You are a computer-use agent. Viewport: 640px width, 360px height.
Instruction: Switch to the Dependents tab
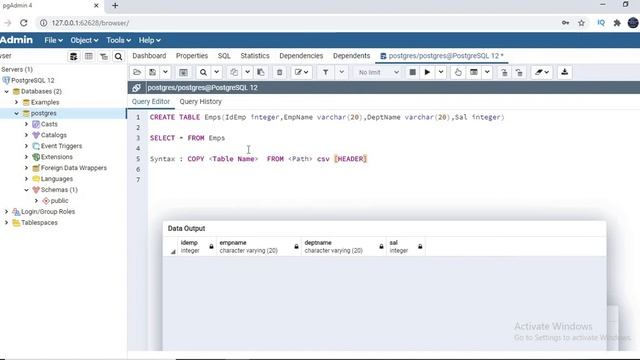point(351,56)
